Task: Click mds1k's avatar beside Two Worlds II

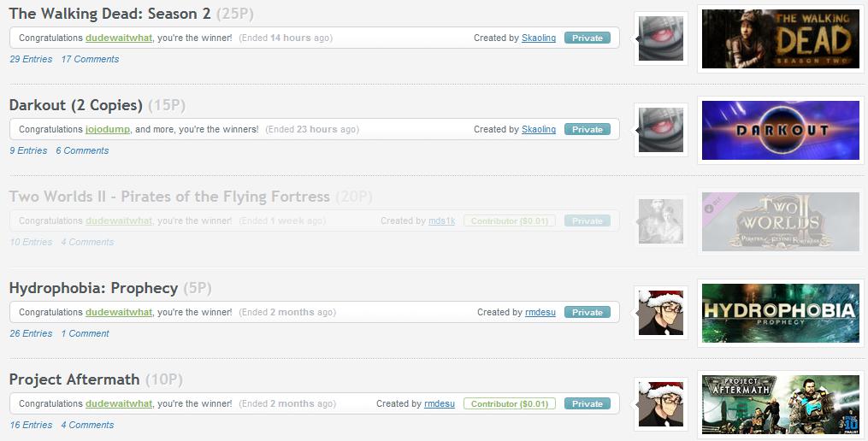Action: pos(660,221)
